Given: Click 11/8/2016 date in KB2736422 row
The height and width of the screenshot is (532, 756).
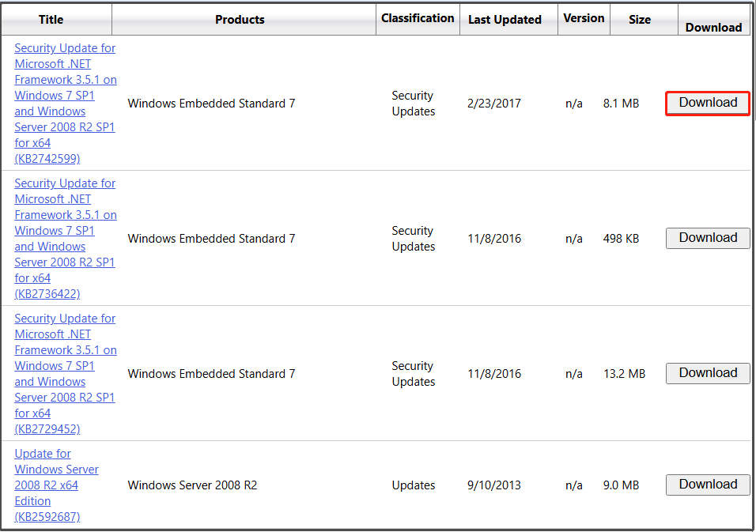Looking at the screenshot, I should click(494, 239).
